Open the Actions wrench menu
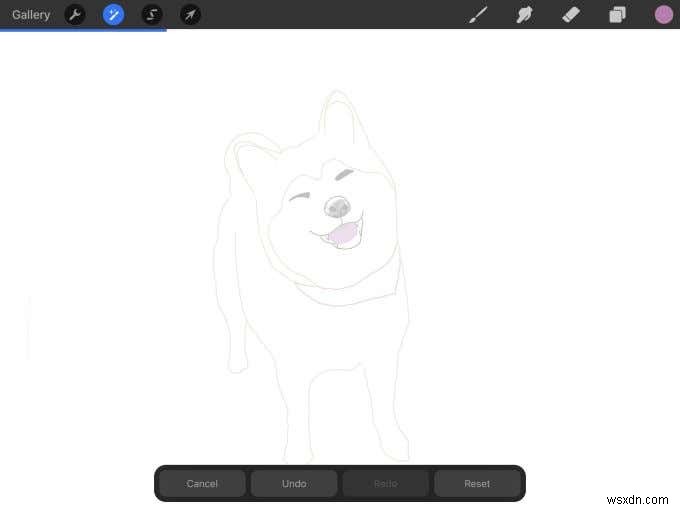Image resolution: width=680 pixels, height=510 pixels. coord(75,15)
